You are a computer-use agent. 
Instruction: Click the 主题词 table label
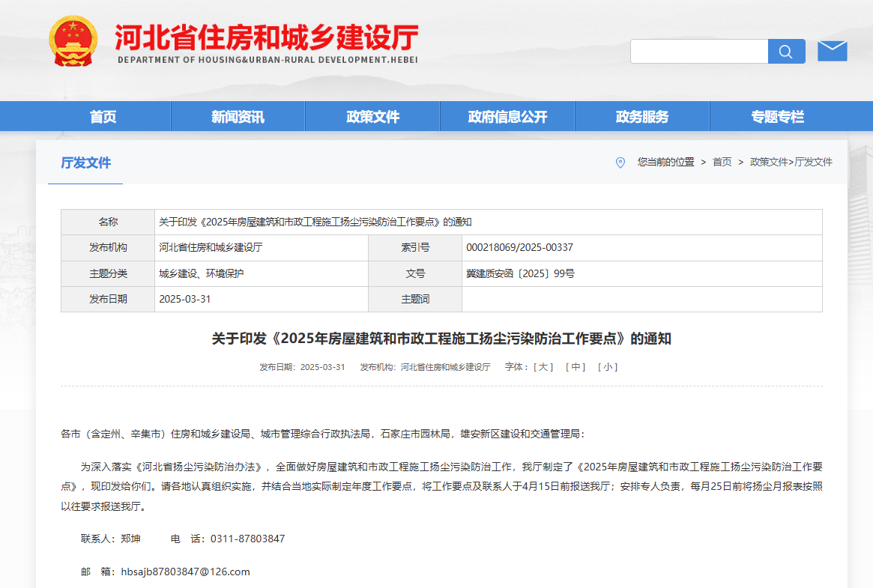pyautogui.click(x=415, y=300)
